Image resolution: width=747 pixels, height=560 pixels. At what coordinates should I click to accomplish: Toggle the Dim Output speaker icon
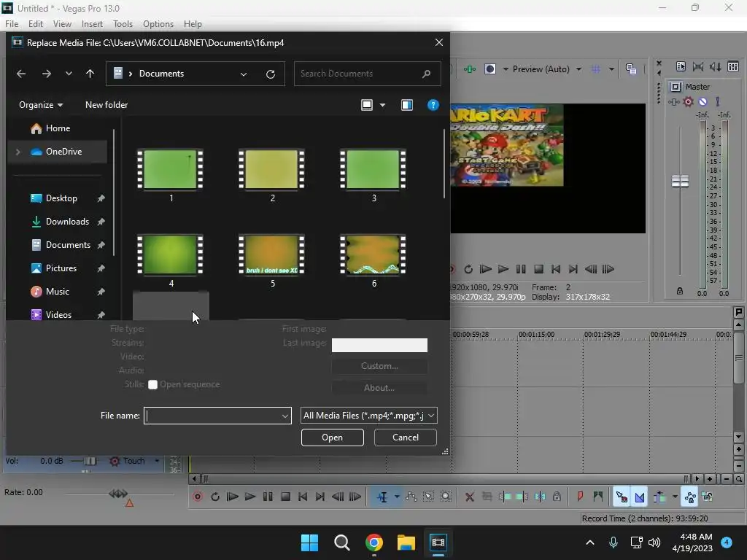pyautogui.click(x=715, y=66)
